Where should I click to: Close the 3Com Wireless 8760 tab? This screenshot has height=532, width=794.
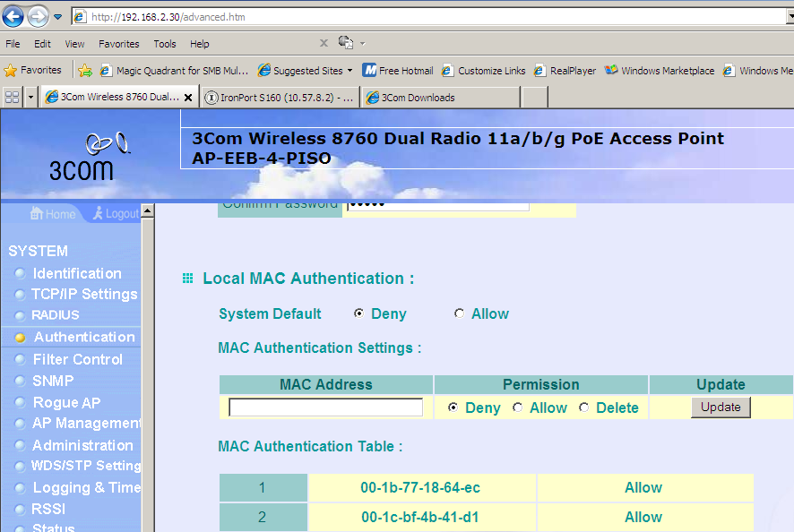click(188, 98)
